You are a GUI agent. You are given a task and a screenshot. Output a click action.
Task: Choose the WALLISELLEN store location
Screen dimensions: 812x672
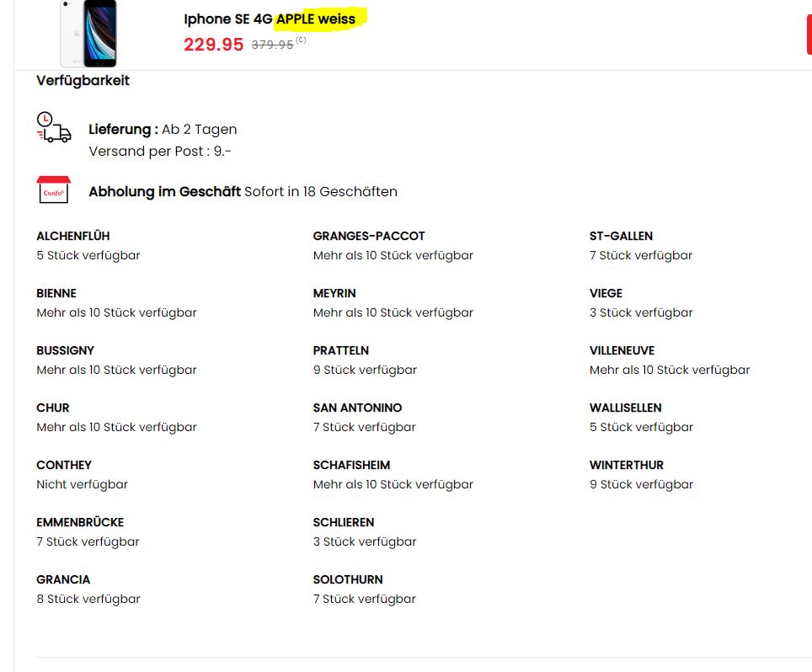(x=625, y=408)
